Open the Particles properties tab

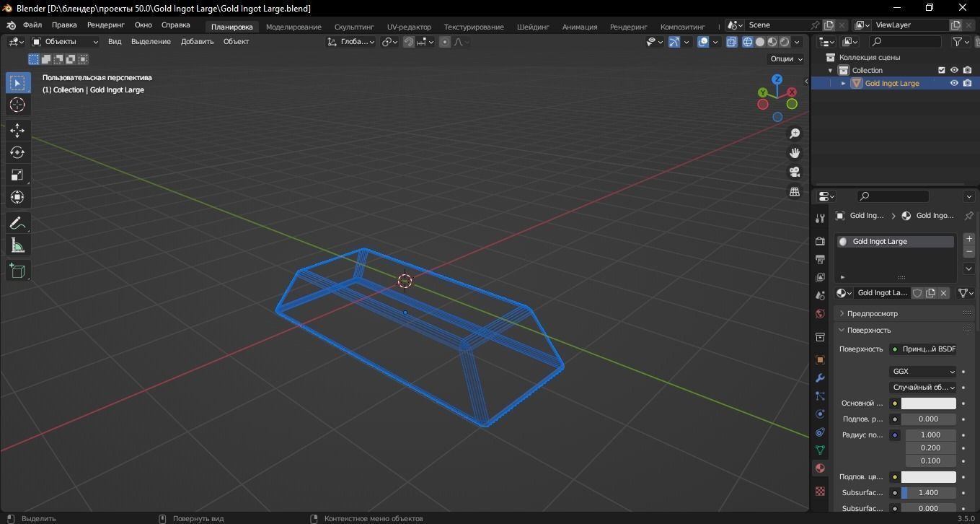(820, 396)
